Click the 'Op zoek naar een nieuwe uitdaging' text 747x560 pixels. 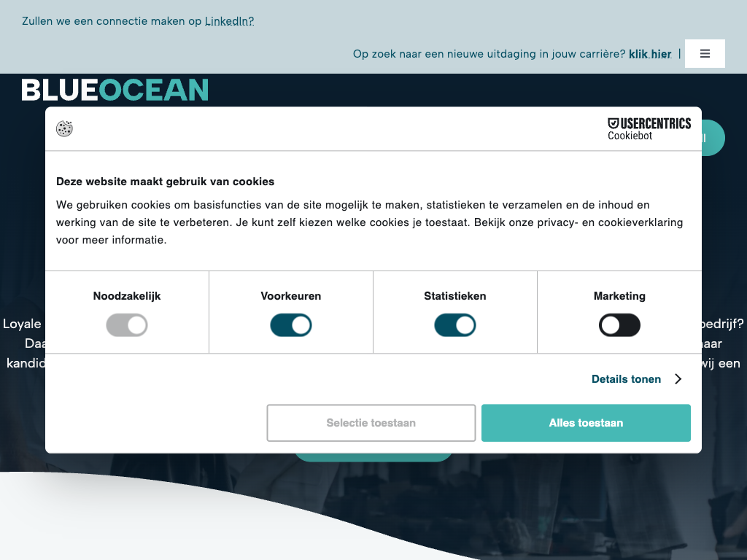coord(489,54)
